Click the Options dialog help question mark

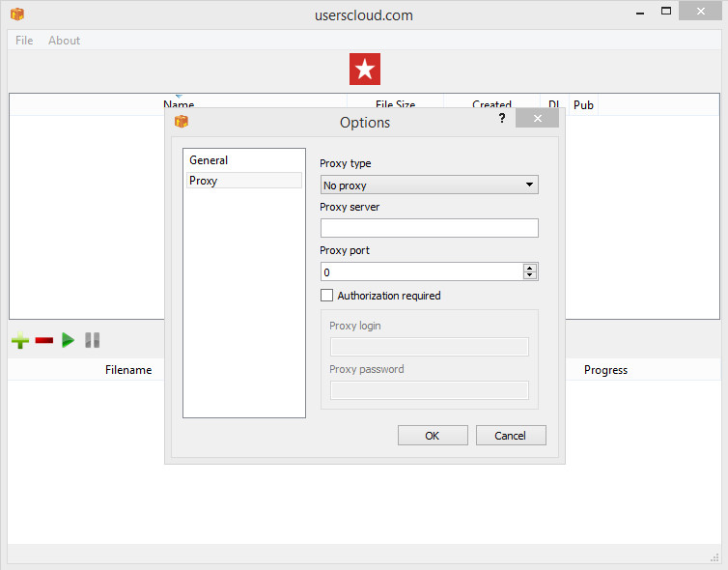click(x=502, y=118)
